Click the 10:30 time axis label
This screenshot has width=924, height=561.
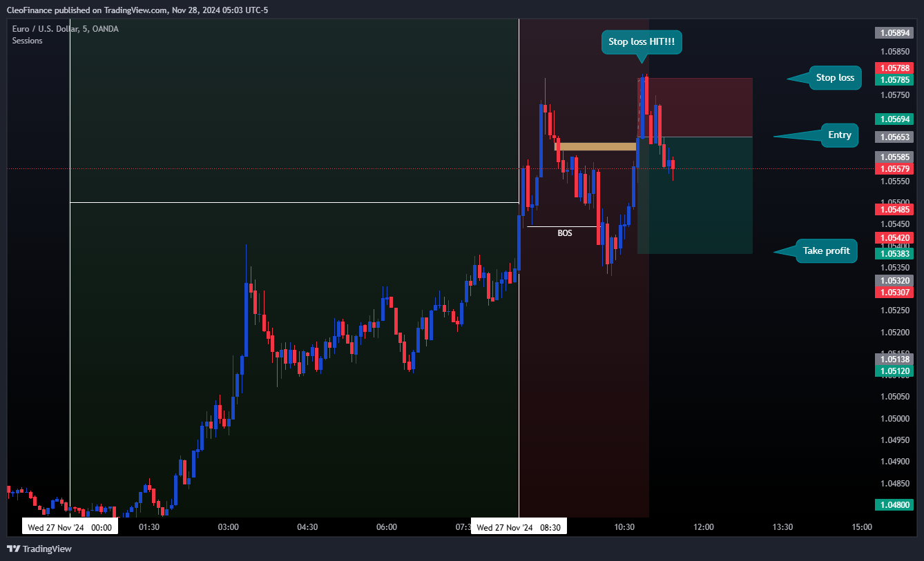[x=624, y=527]
